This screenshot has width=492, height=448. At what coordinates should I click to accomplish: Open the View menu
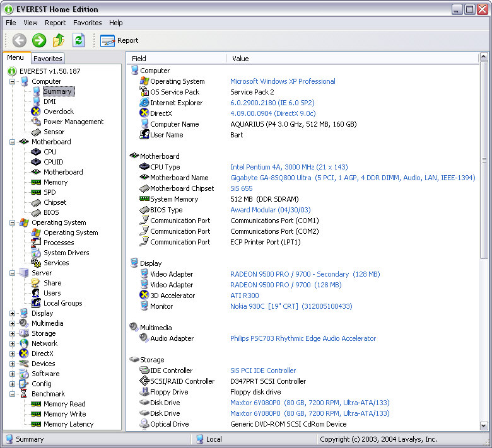[30, 23]
